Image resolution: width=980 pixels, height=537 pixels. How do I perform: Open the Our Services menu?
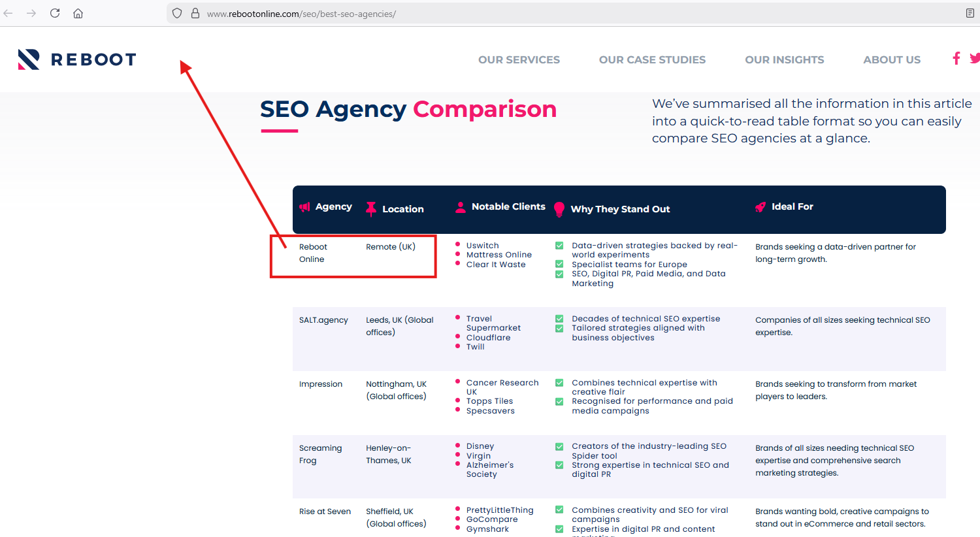click(519, 59)
